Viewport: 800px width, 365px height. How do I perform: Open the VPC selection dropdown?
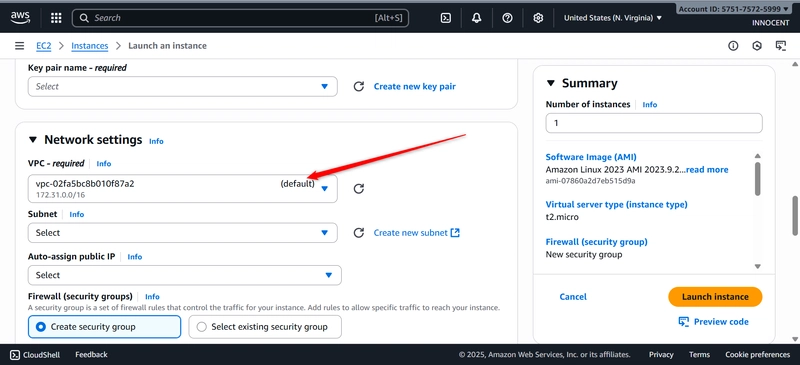pyautogui.click(x=183, y=189)
